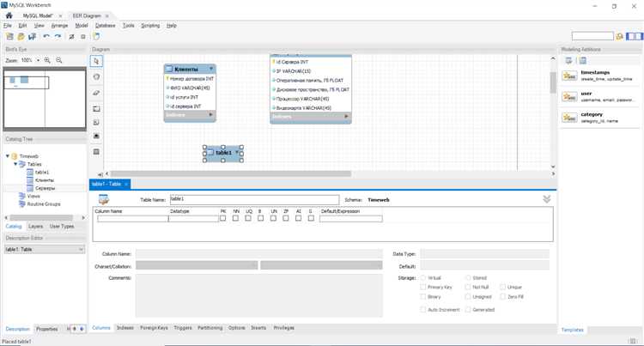Viewport: 644px width, 346px height.
Task: Click the Table Name input field
Action: pyautogui.click(x=253, y=199)
